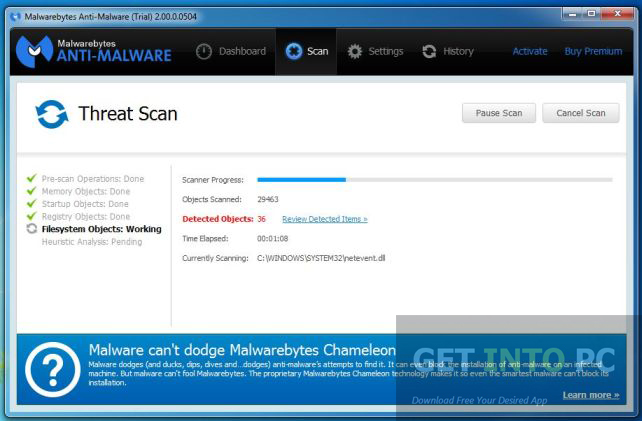Select 'Filesystem Objects: Working' text
This screenshot has height=421, width=642.
pyautogui.click(x=102, y=229)
